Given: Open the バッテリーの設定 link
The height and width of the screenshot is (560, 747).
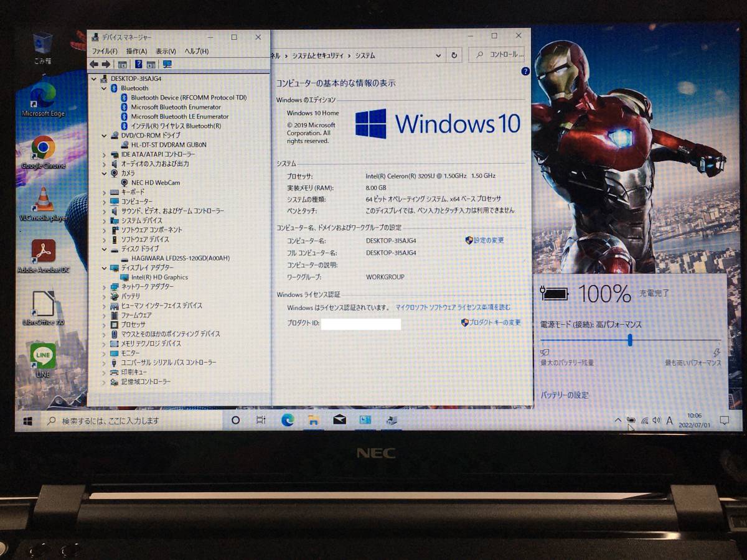Looking at the screenshot, I should [565, 395].
